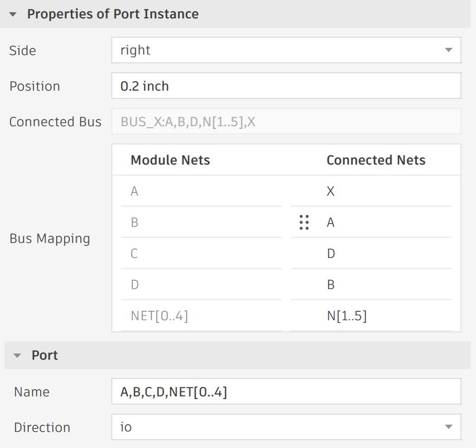Click the Name field with A,B,C,D,NET[0..4]

tap(286, 391)
